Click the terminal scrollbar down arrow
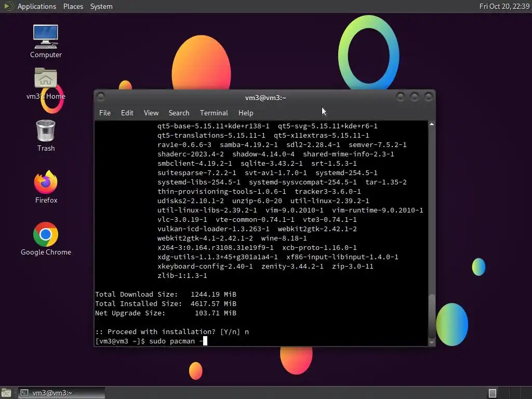 click(x=432, y=343)
